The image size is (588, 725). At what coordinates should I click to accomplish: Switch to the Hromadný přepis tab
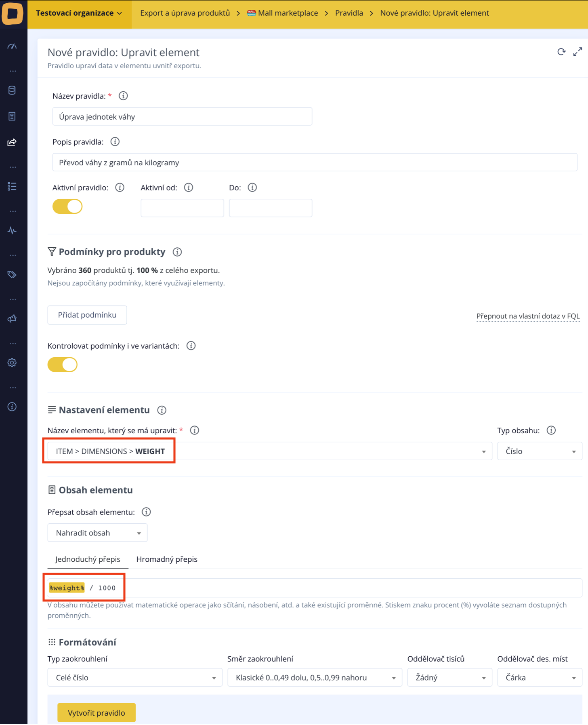[x=167, y=559]
